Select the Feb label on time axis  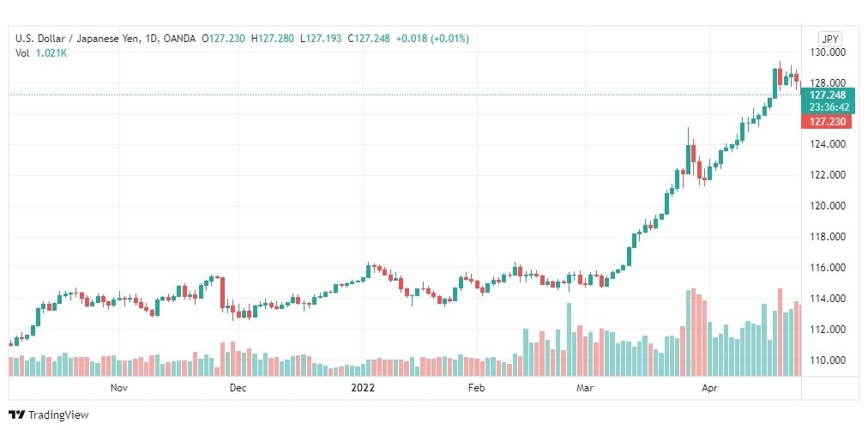(x=477, y=388)
